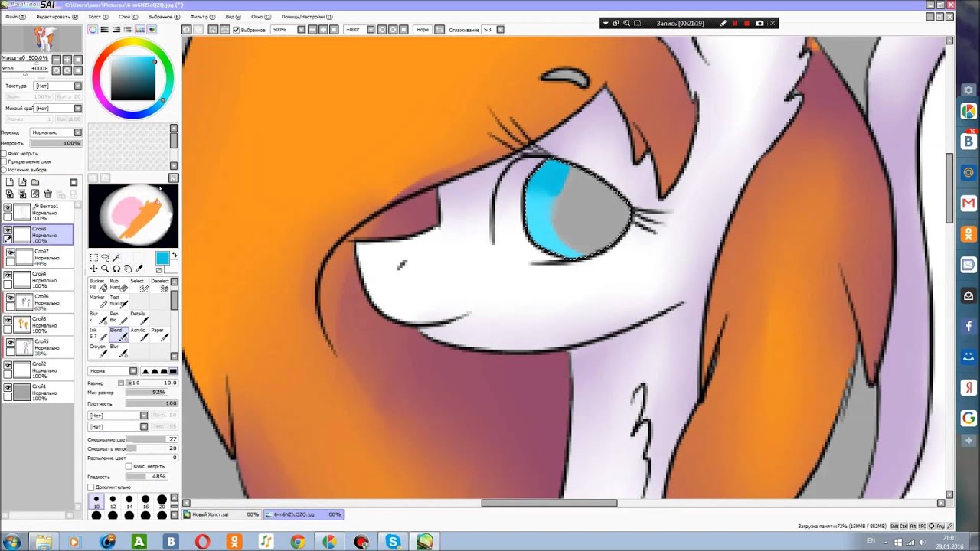Open Skype from the Windows taskbar
The image size is (980, 551).
393,542
